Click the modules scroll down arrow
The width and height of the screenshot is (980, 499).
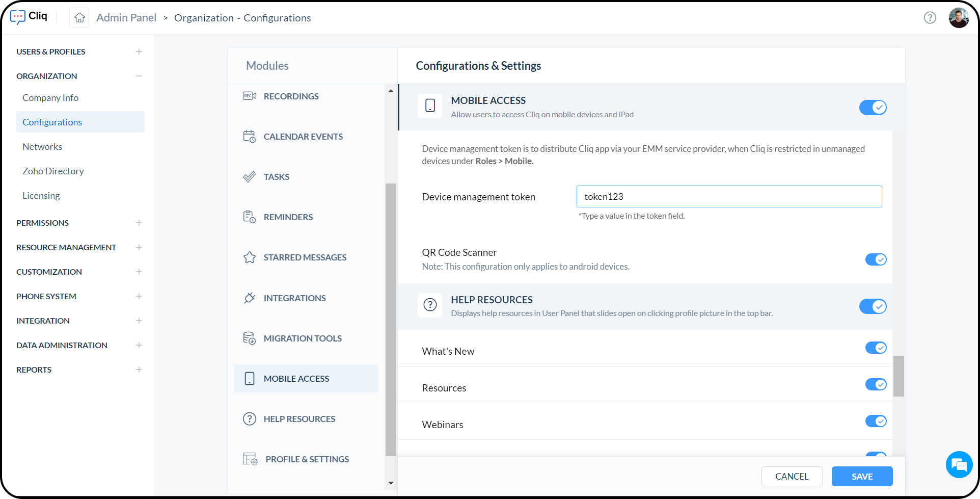click(x=391, y=483)
